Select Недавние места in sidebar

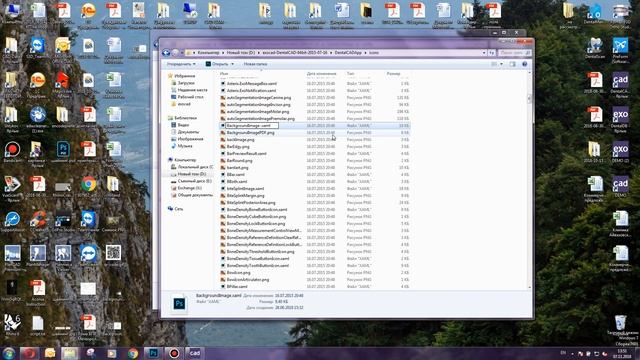point(192,90)
